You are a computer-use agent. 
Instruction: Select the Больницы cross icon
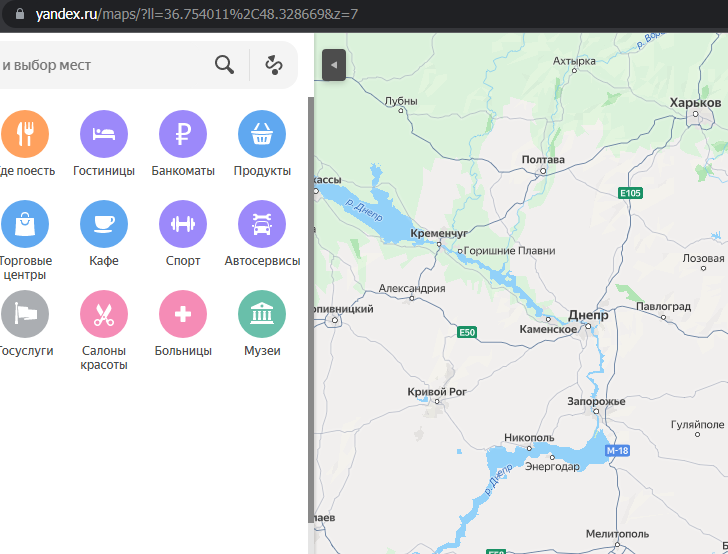point(183,314)
